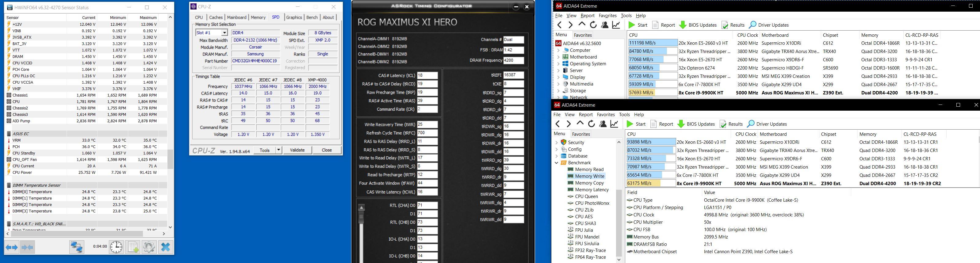Expand Database node in lower AIDA64 tree
The width and height of the screenshot is (980, 263).
(557, 156)
